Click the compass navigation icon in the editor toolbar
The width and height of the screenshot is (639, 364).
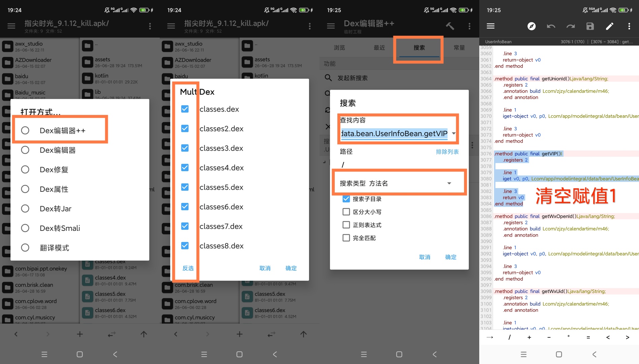(531, 26)
